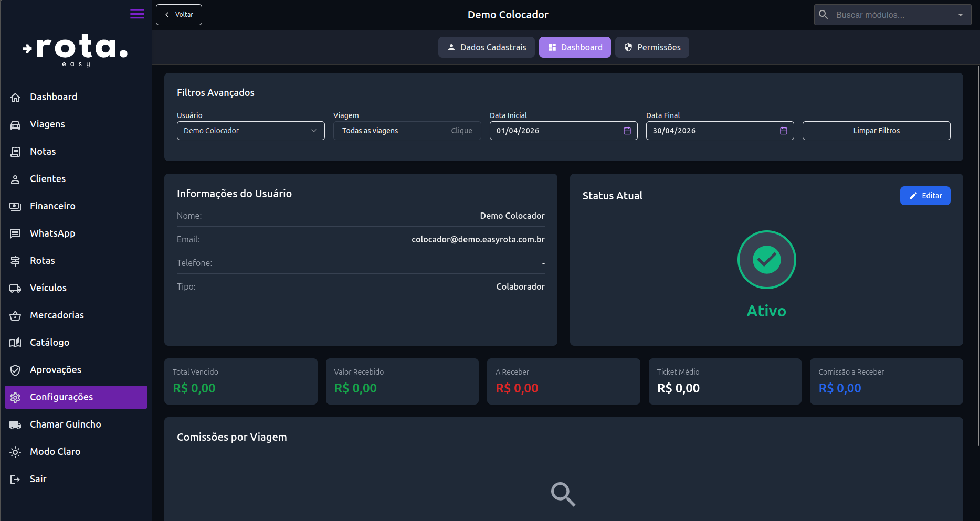
Task: Open Aprovações shield icon
Action: pyautogui.click(x=15, y=370)
